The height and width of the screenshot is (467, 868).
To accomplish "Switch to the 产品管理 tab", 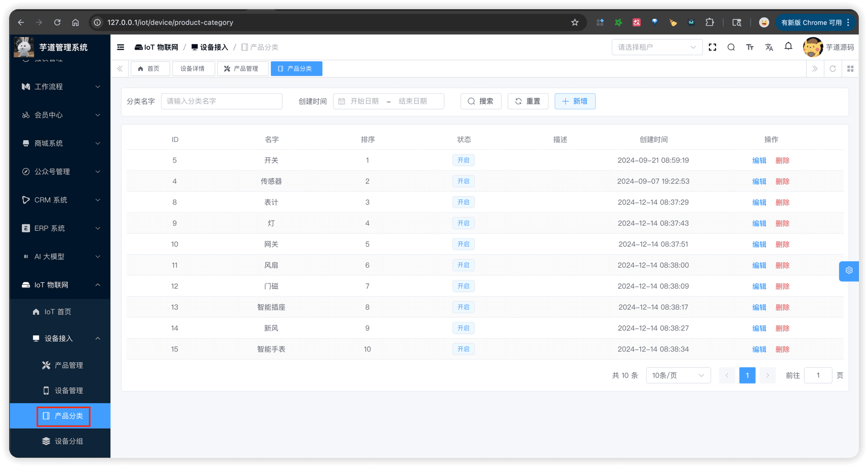I will pyautogui.click(x=243, y=68).
